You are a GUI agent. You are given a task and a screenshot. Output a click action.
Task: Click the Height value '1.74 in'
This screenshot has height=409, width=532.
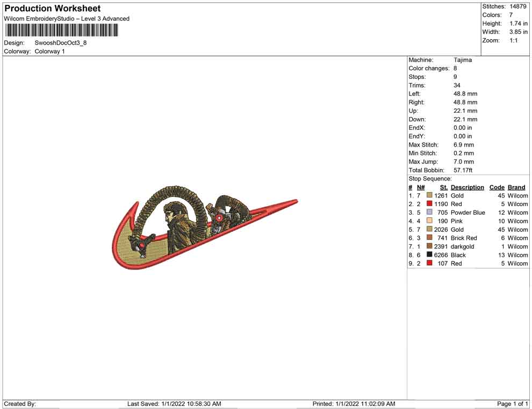(519, 24)
